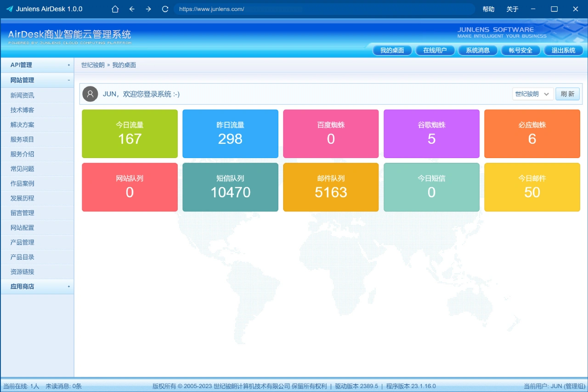The image size is (588, 392).
Task: Open 作品案例 in sidebar
Action: pos(37,183)
